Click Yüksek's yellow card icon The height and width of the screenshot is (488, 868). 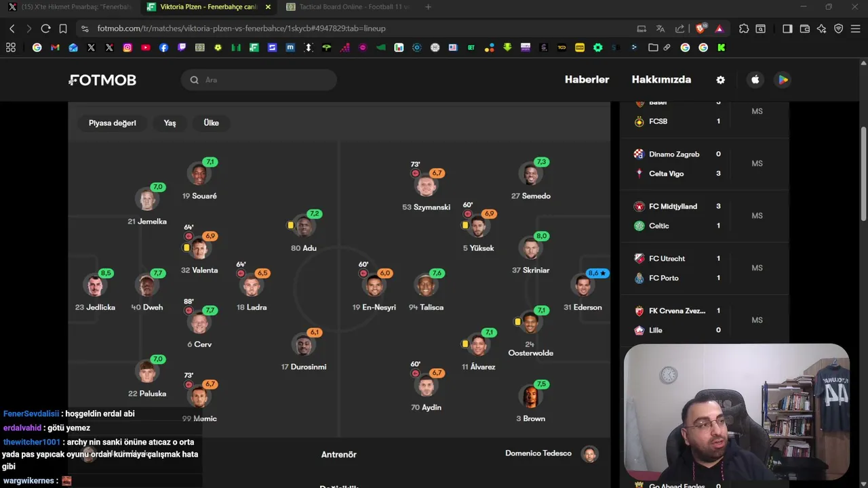pos(465,225)
